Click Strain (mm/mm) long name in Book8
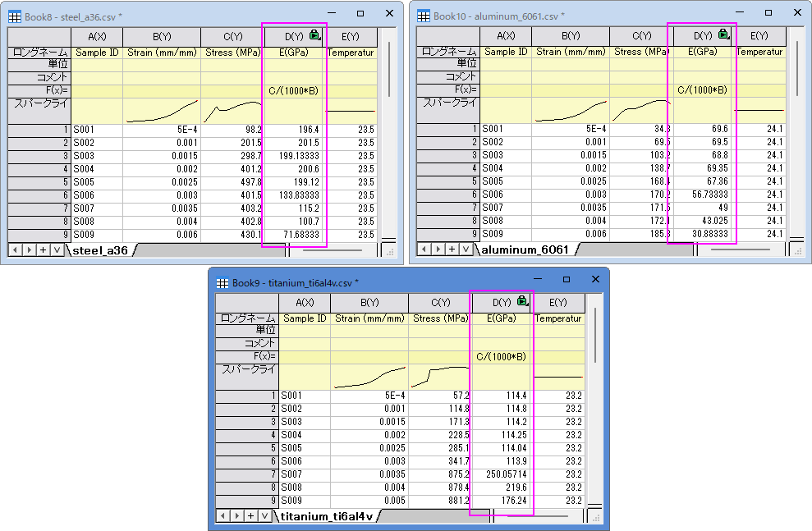Screen dimensions: 812x531 (162, 53)
